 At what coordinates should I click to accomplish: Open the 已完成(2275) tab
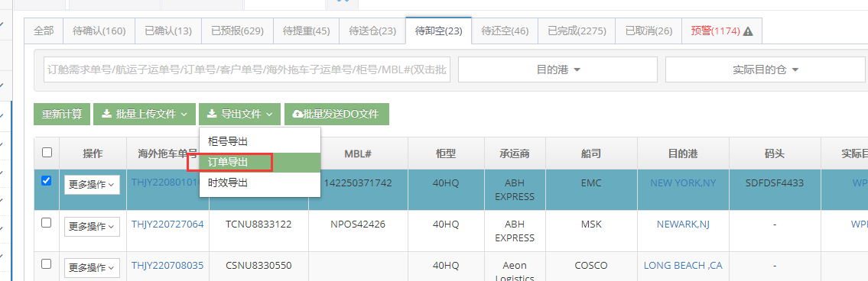click(577, 31)
